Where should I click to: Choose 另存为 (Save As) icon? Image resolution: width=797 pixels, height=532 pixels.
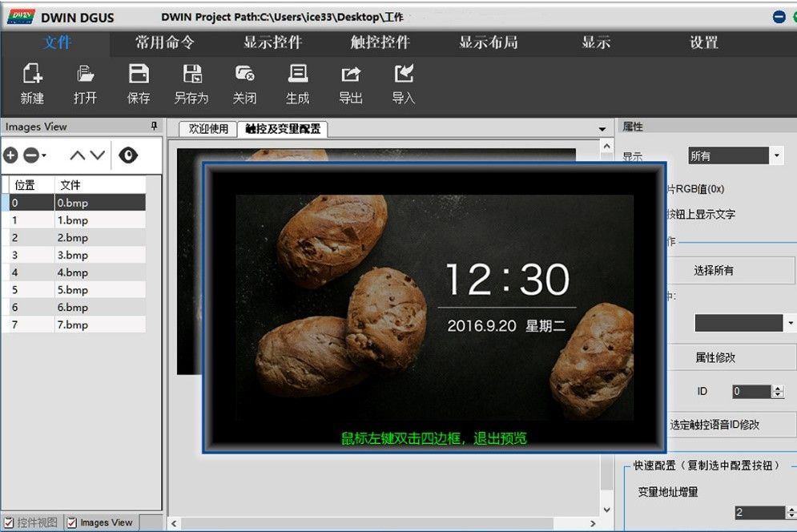point(192,74)
